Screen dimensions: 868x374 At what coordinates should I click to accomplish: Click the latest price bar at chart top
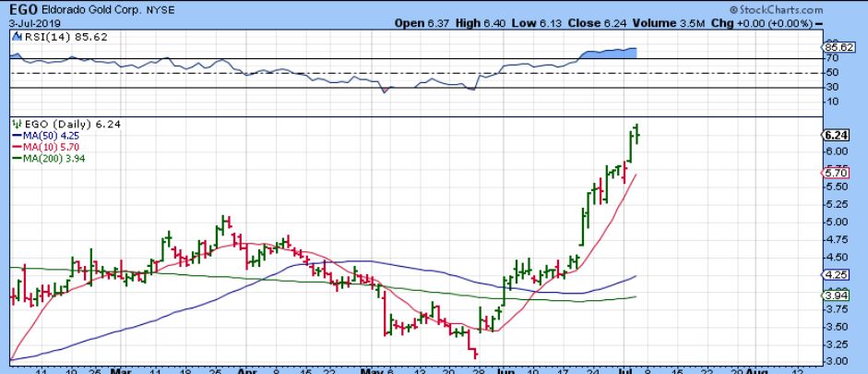637,134
